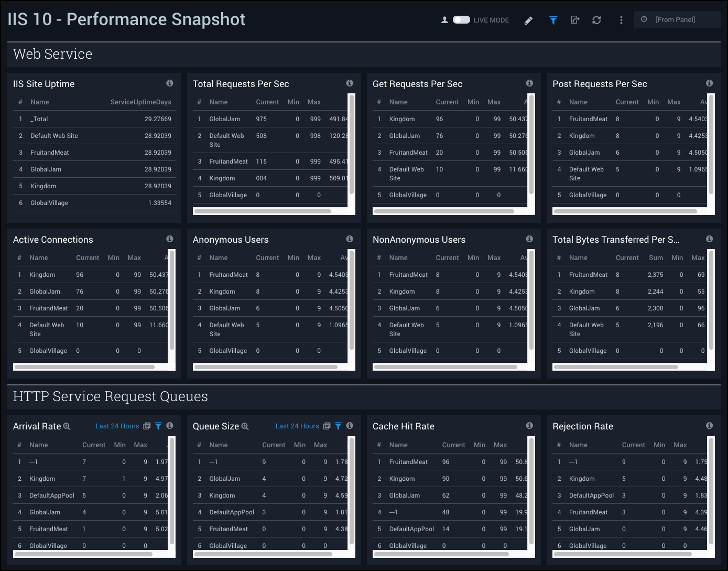Viewport: 728px width, 571px height.
Task: Click the Total Bytes Transferred Per S... panel title
Action: pyautogui.click(x=616, y=240)
